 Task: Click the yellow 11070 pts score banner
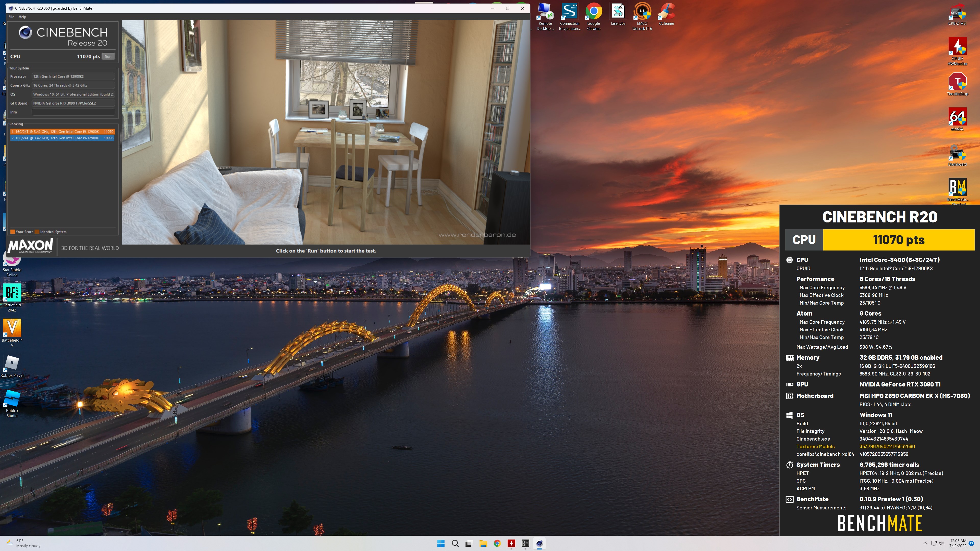tap(899, 240)
